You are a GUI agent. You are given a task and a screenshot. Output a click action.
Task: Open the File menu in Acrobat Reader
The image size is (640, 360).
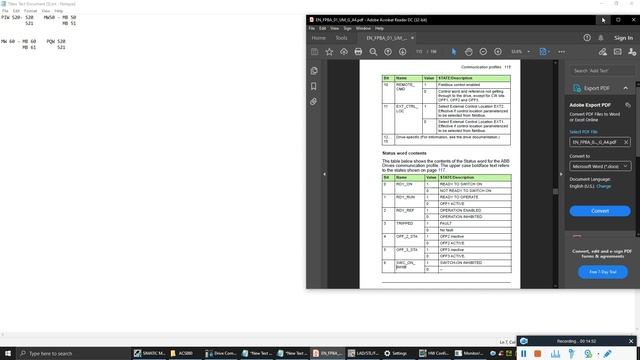[311, 28]
